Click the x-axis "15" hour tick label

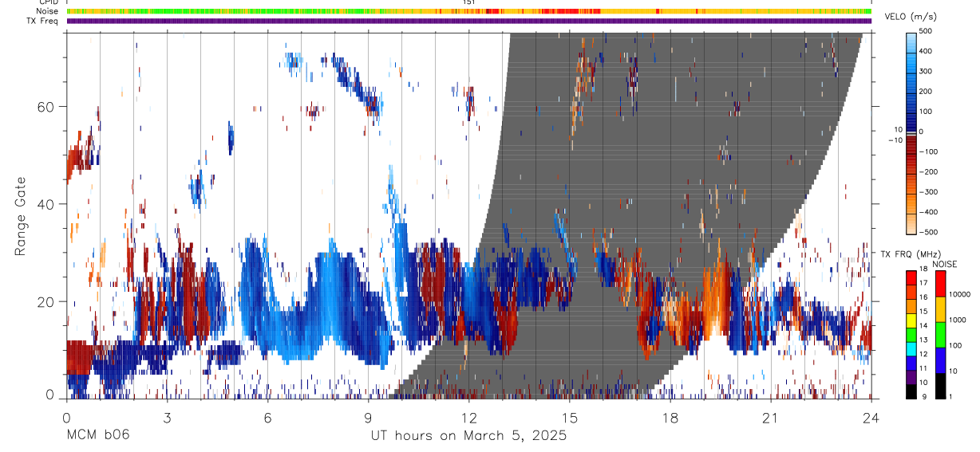pyautogui.click(x=569, y=417)
